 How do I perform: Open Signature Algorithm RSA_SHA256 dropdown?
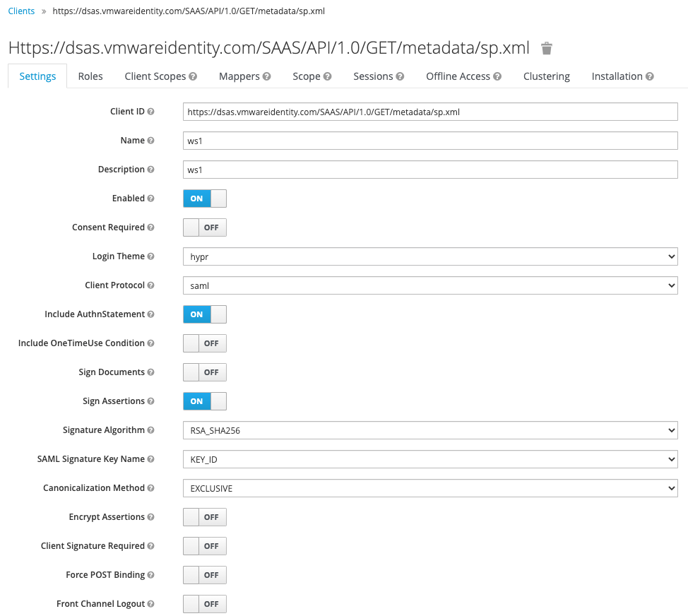pyautogui.click(x=429, y=430)
